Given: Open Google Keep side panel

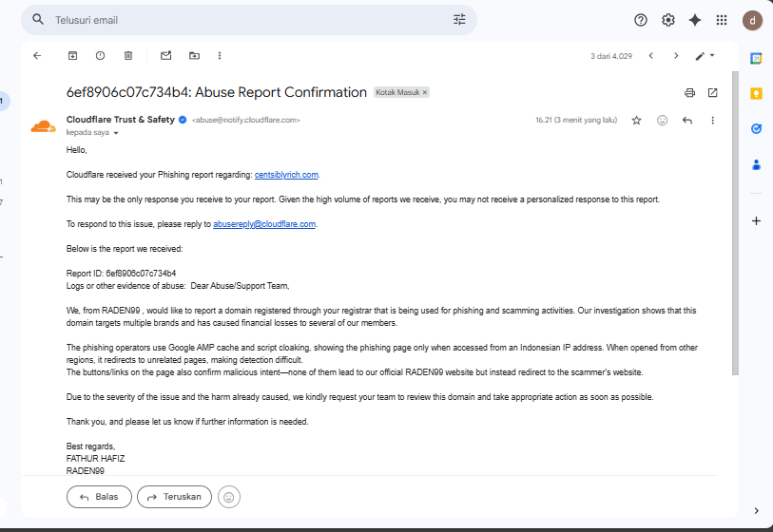Looking at the screenshot, I should (x=756, y=94).
